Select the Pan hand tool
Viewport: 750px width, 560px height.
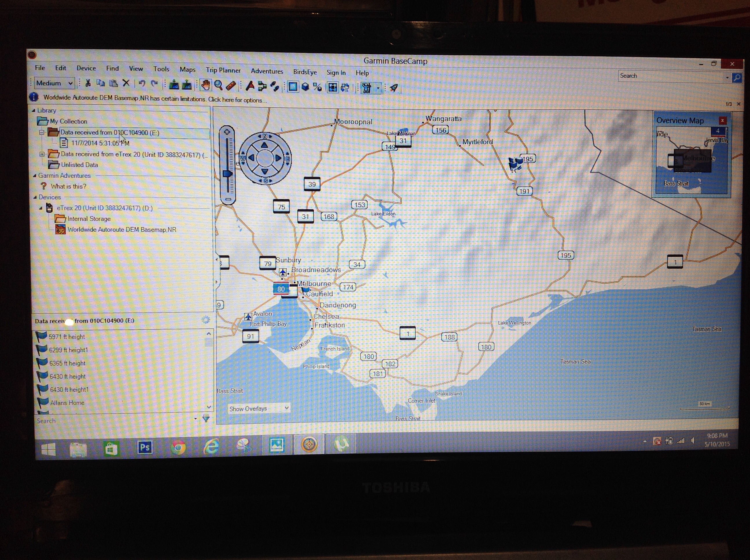tap(205, 85)
